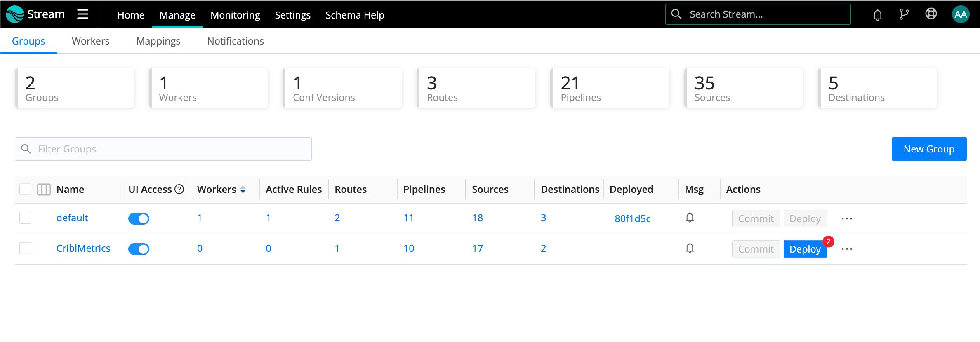Click the AA user avatar
This screenshot has height=342, width=980.
960,14
